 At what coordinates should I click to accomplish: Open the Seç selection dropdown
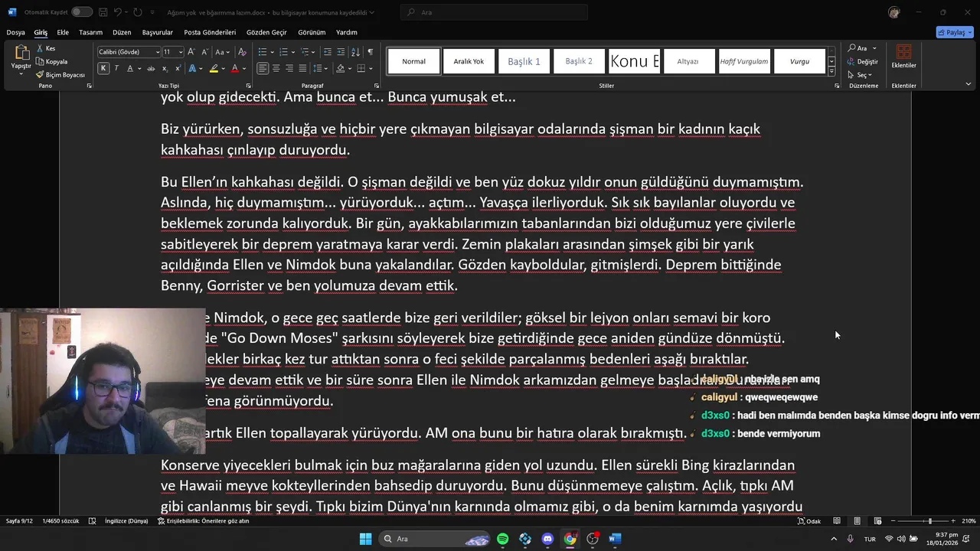(x=861, y=75)
